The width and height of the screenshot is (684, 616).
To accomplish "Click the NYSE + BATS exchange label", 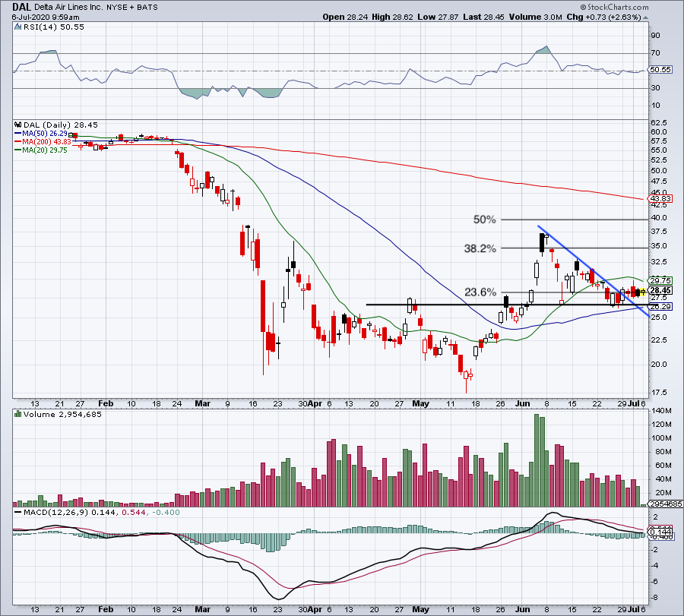I will click(132, 8).
